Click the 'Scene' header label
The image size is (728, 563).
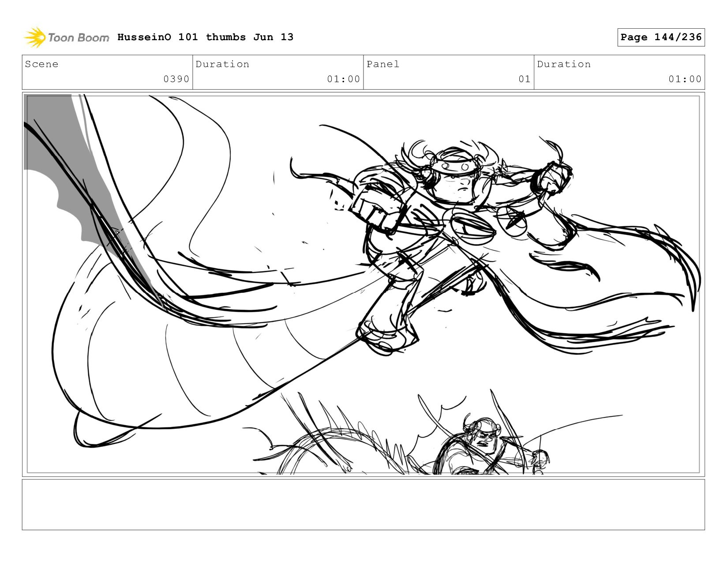pos(41,64)
